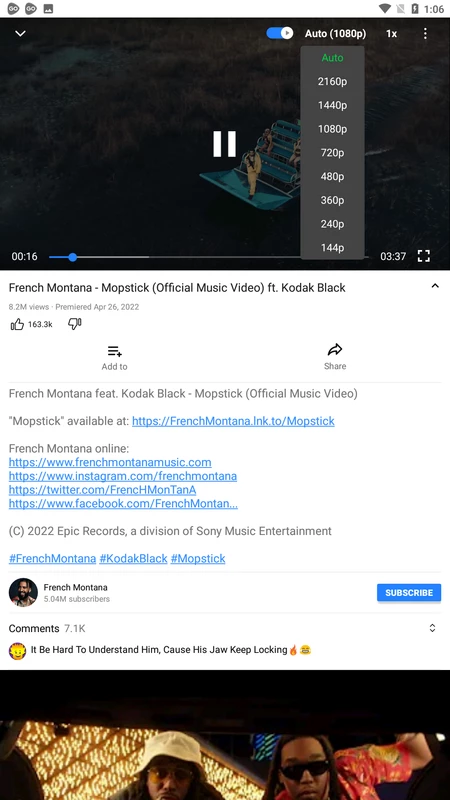Choose 2160p quality option

coord(332,82)
